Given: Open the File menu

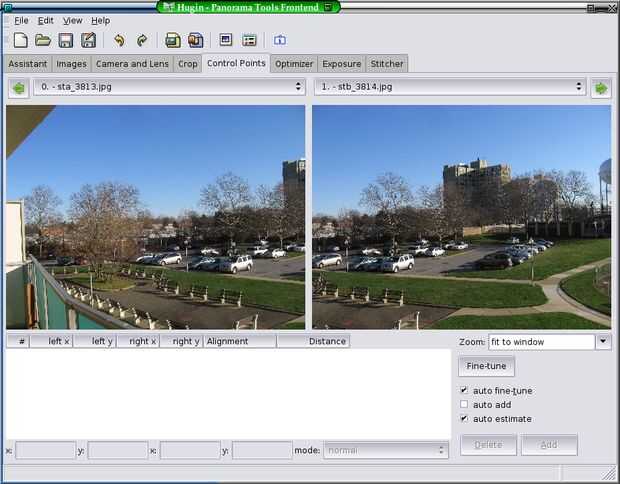Looking at the screenshot, I should pyautogui.click(x=21, y=21).
